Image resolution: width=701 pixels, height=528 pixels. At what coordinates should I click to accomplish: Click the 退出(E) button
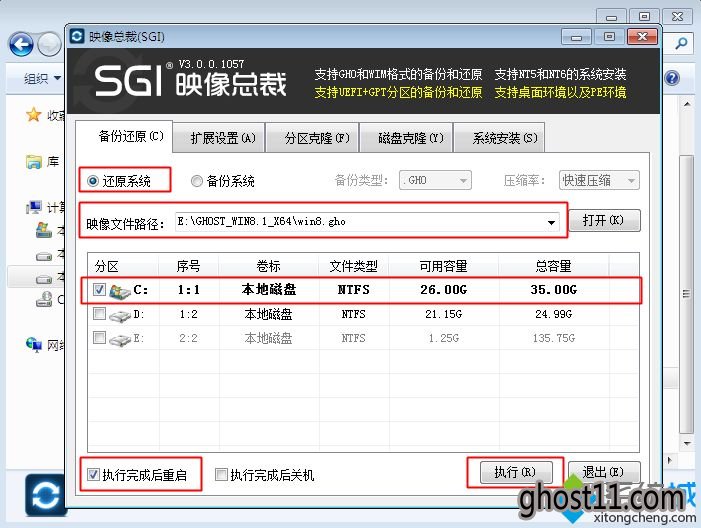(604, 472)
